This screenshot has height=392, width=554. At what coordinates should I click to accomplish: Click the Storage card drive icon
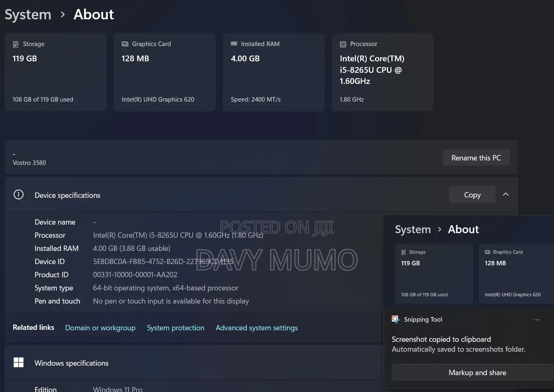[16, 44]
